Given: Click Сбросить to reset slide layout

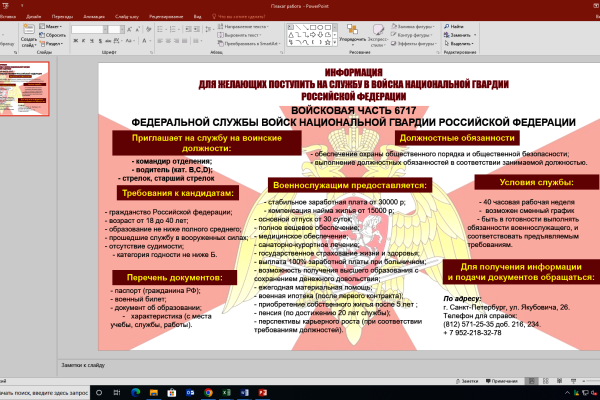Looking at the screenshot, I should (x=52, y=35).
